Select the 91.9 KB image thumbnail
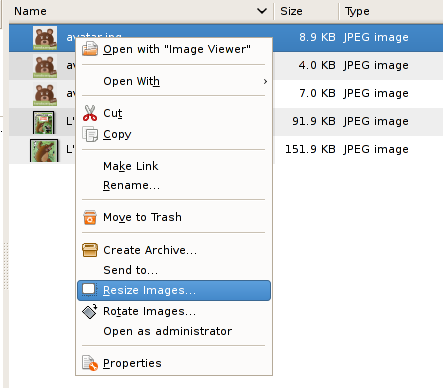This screenshot has width=443, height=388. 44,122
